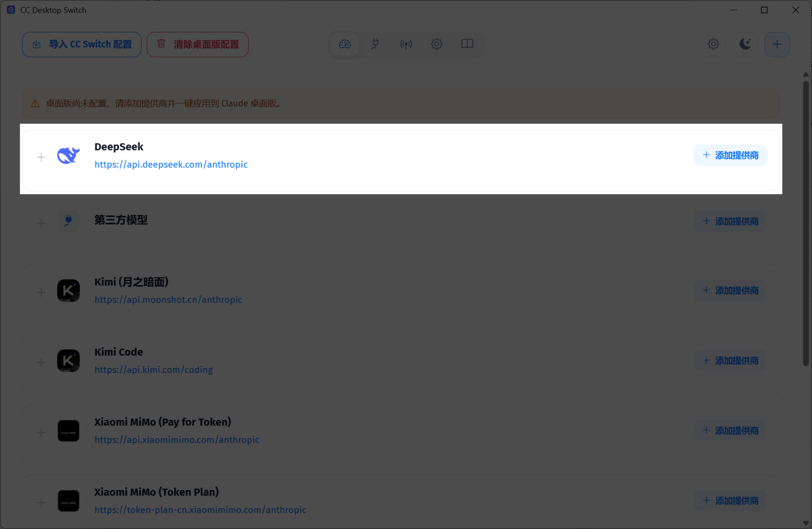Open the api.xiaomimimo.com/anthropic link
The height and width of the screenshot is (529, 812).
[x=177, y=440]
